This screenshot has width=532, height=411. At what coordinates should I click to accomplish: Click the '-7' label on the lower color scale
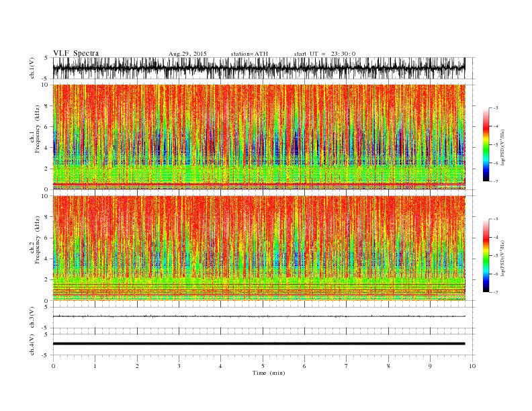click(x=495, y=292)
